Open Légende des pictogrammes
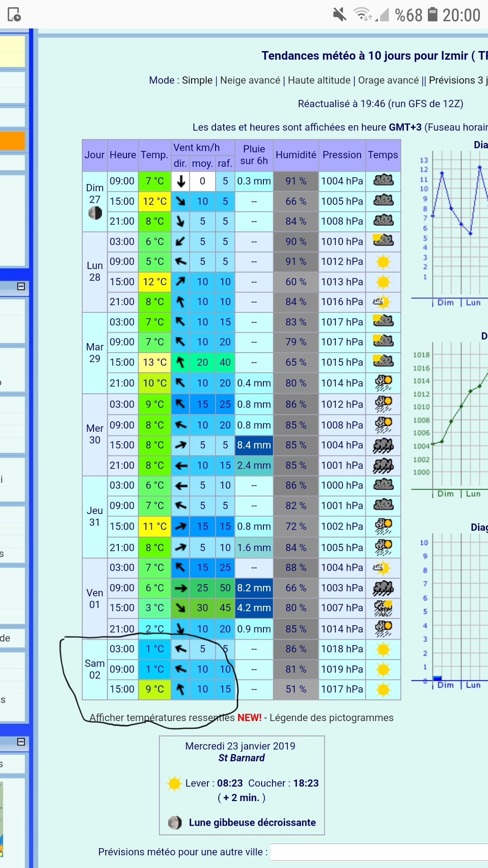Image resolution: width=488 pixels, height=868 pixels. click(332, 717)
